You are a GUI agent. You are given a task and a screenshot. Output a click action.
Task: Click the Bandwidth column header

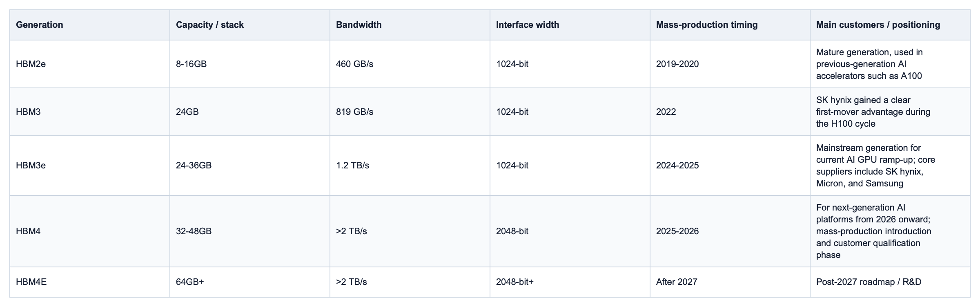410,25
